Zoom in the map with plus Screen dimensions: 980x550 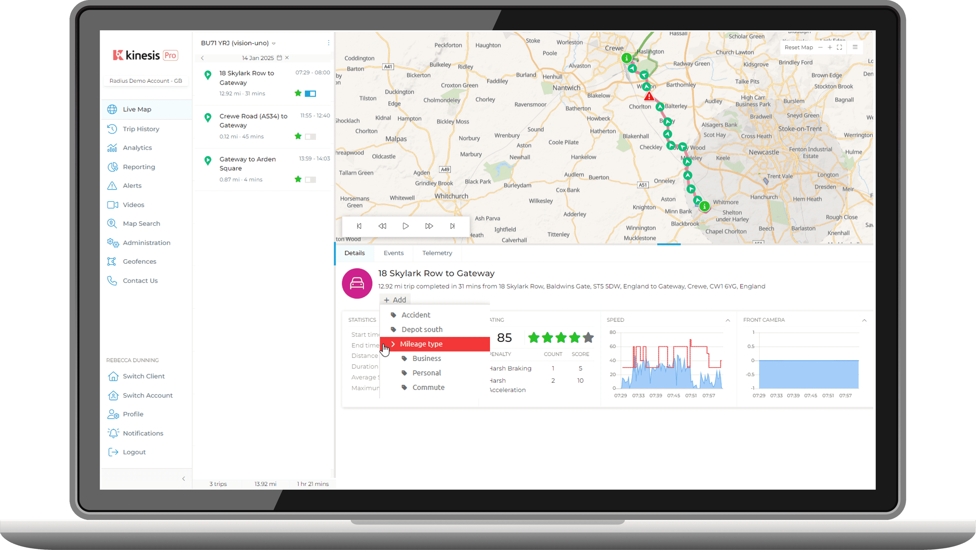(x=830, y=47)
